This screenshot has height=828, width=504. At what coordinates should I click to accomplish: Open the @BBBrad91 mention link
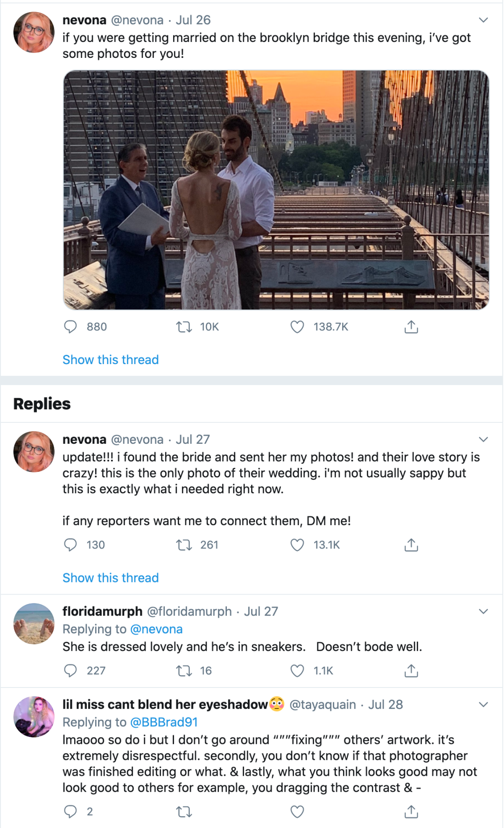pyautogui.click(x=164, y=722)
